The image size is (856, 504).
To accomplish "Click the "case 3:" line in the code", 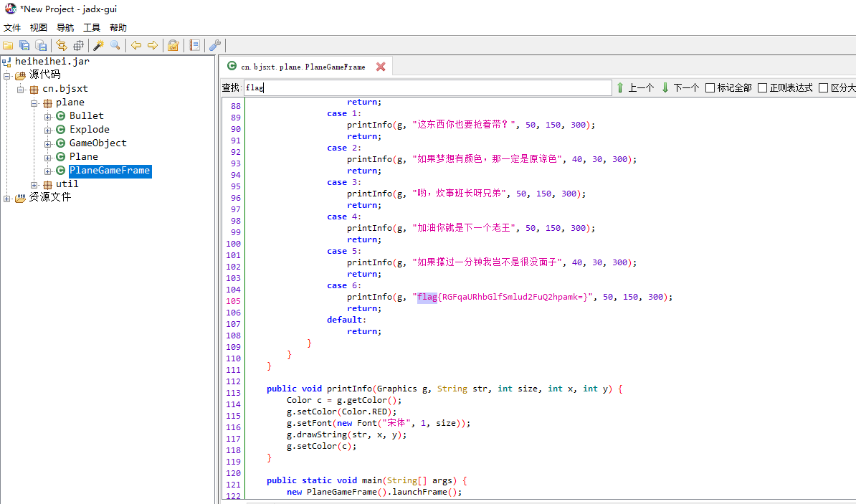I will pos(344,182).
